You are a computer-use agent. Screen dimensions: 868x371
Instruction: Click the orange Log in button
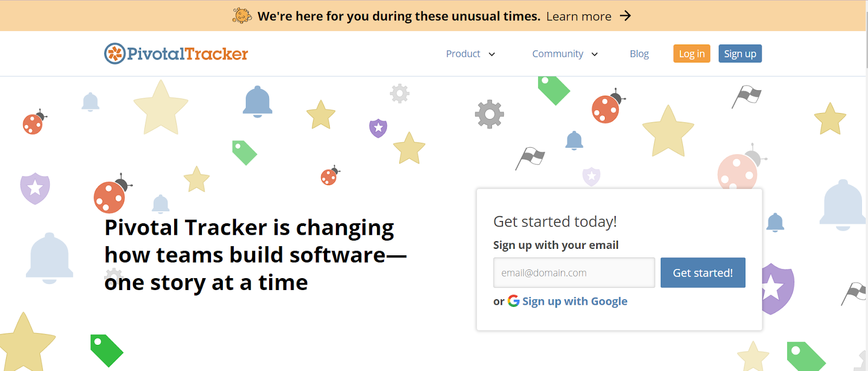coord(692,54)
